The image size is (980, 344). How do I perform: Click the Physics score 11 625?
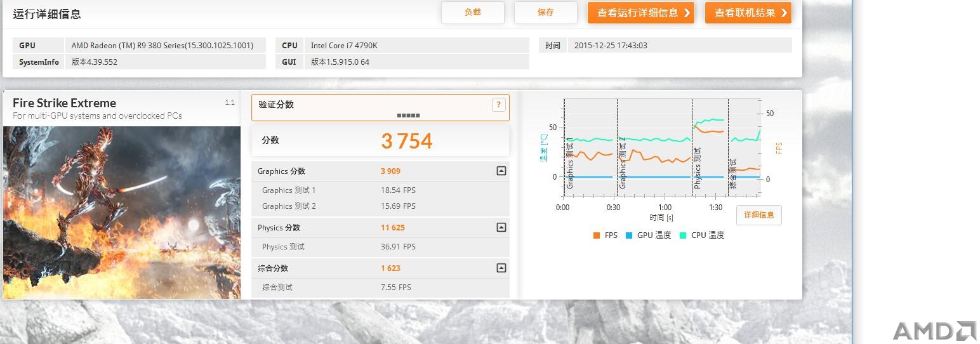click(393, 228)
